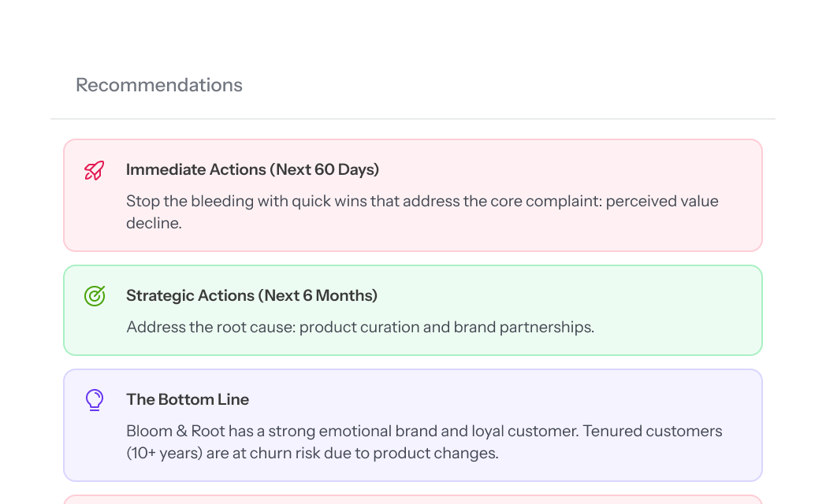Click the partially visible pink card at bottom
Image resolution: width=826 pixels, height=504 pixels.
pos(412,499)
